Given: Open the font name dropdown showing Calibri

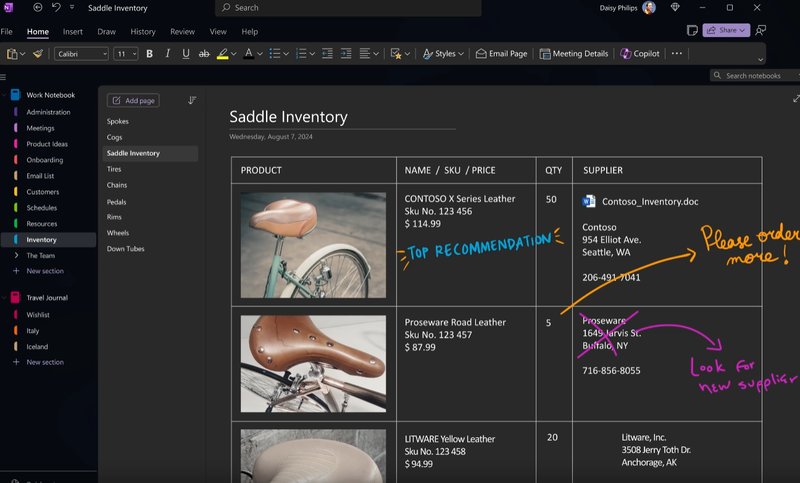Looking at the screenshot, I should pyautogui.click(x=82, y=54).
